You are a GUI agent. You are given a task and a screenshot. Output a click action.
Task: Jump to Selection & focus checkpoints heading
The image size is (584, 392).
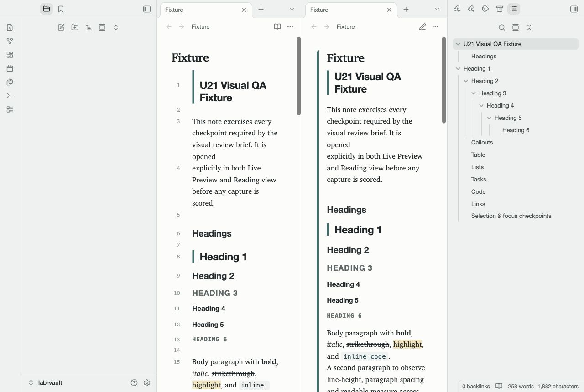point(511,216)
